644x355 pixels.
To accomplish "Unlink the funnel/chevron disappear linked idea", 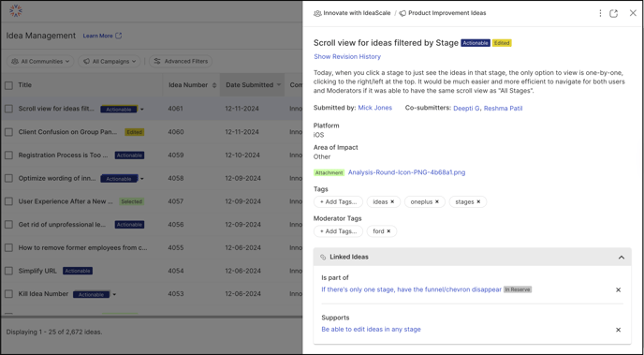I will 618,289.
